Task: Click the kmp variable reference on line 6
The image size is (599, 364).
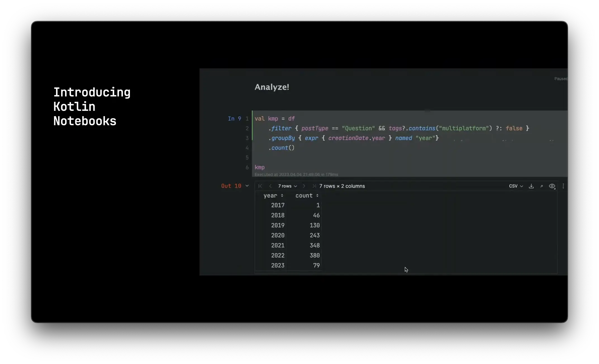Action: coord(260,167)
